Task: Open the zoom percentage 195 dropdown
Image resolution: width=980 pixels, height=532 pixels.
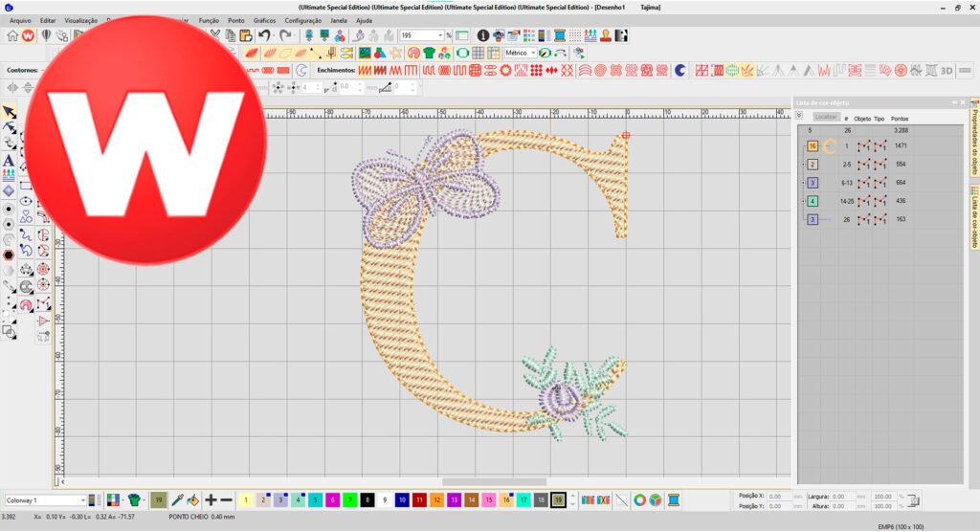Action: click(x=440, y=35)
